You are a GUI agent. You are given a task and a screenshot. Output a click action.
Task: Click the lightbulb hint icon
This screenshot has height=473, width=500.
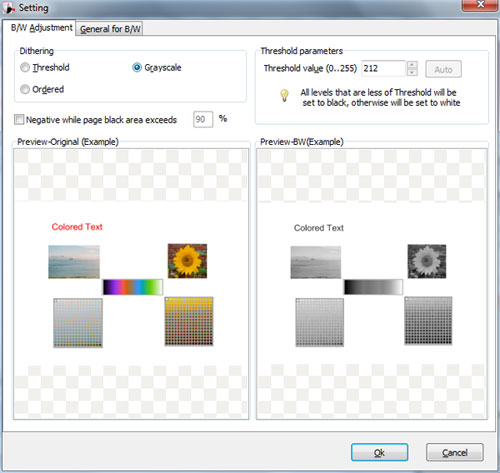coord(284,95)
